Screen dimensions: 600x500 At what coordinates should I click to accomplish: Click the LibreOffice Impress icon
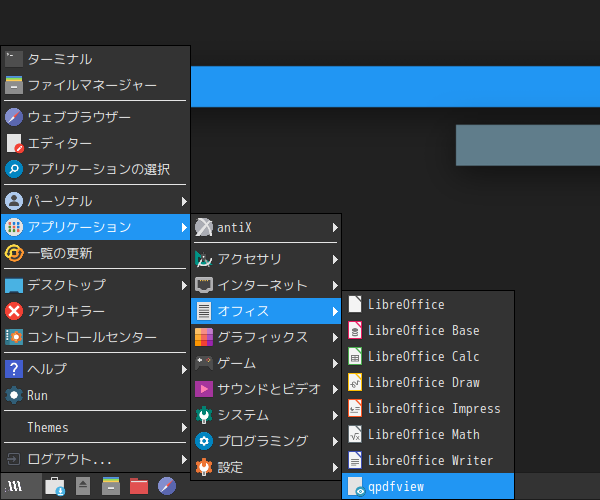(x=355, y=409)
